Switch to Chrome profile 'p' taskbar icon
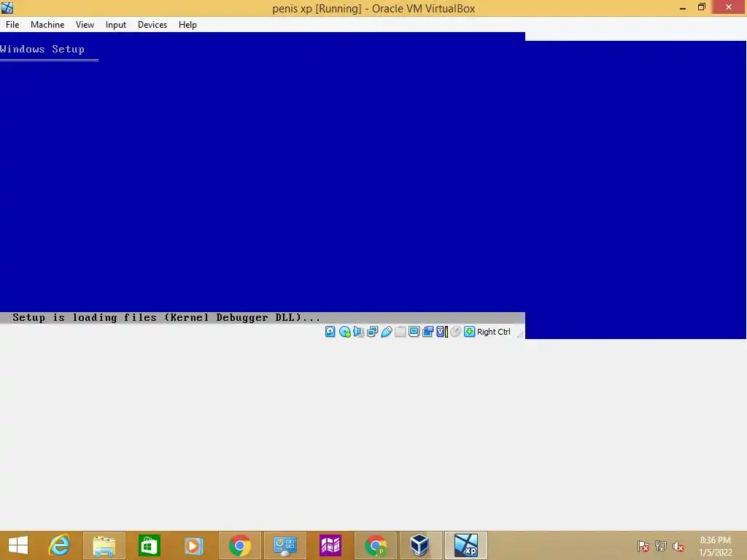The height and width of the screenshot is (560, 747). (376, 545)
